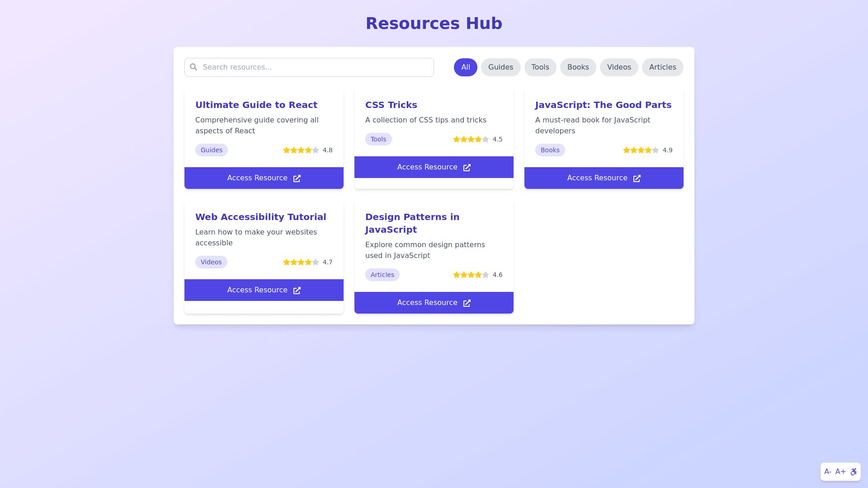Click star rating of JavaScript: The Good Parts
The image size is (868, 488).
(x=641, y=150)
